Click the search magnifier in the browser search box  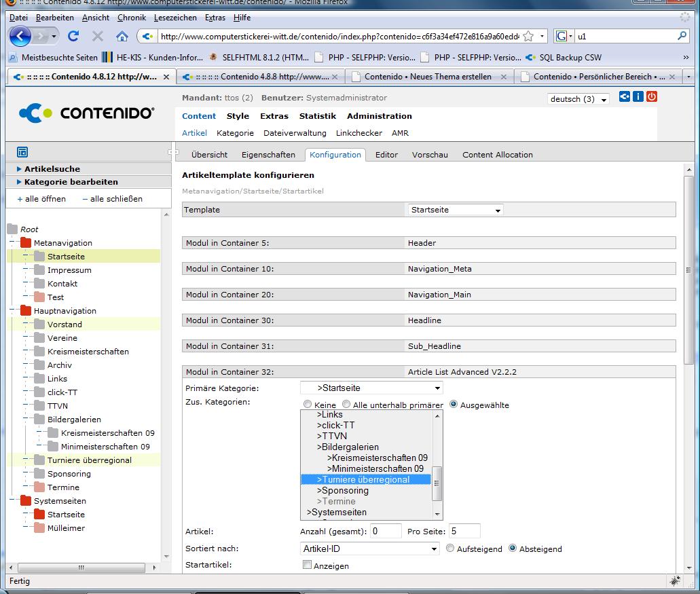682,36
